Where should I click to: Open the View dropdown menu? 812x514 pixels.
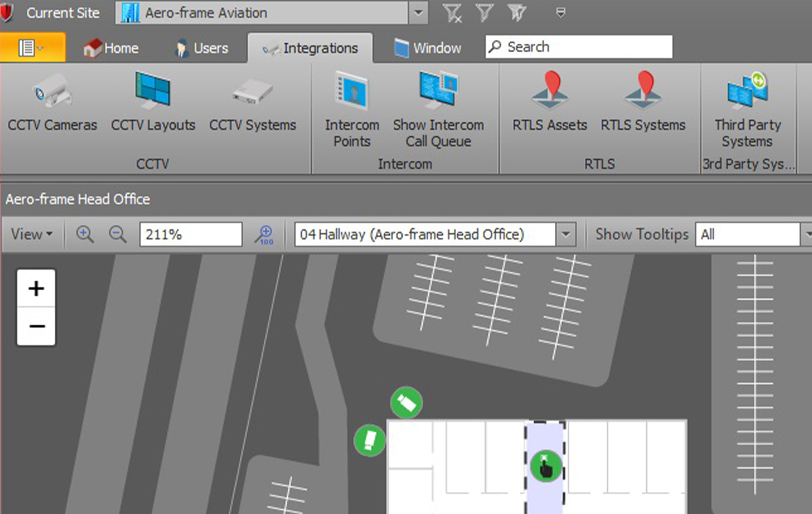32,235
